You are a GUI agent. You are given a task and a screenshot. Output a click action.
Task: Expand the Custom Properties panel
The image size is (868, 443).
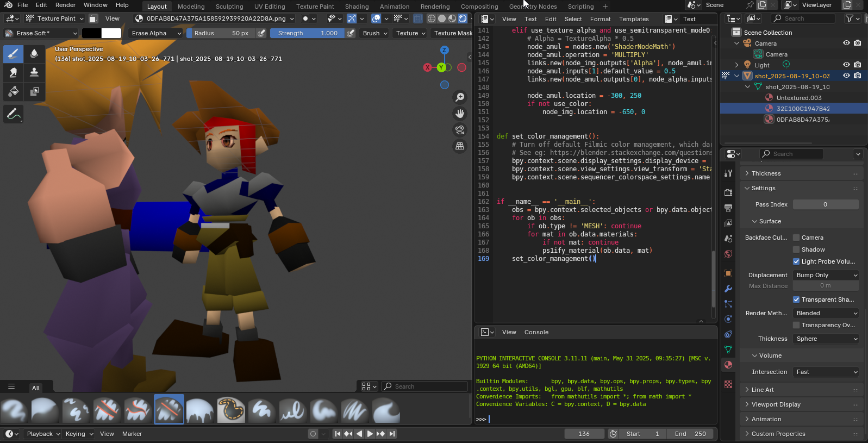coord(802,434)
